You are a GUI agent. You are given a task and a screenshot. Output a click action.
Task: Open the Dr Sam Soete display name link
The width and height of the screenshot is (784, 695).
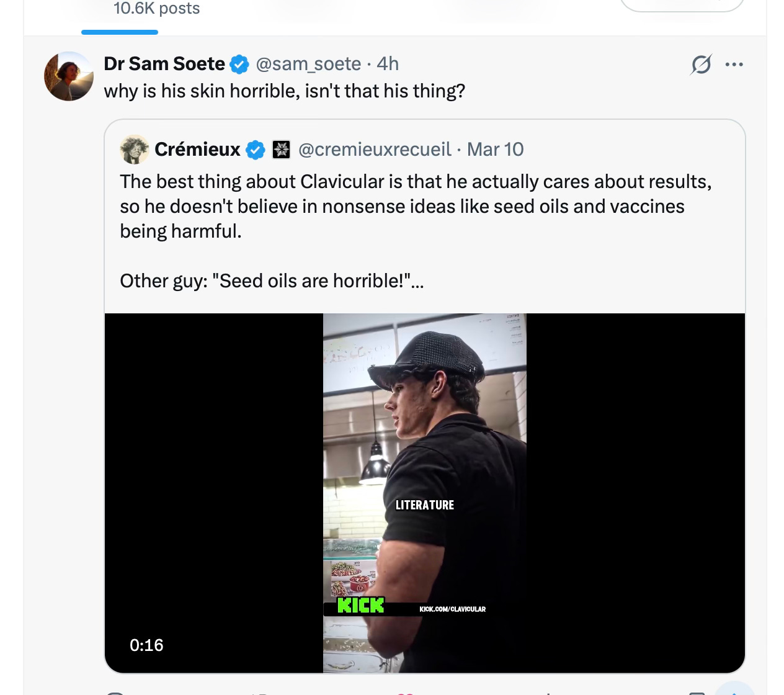[x=164, y=64]
